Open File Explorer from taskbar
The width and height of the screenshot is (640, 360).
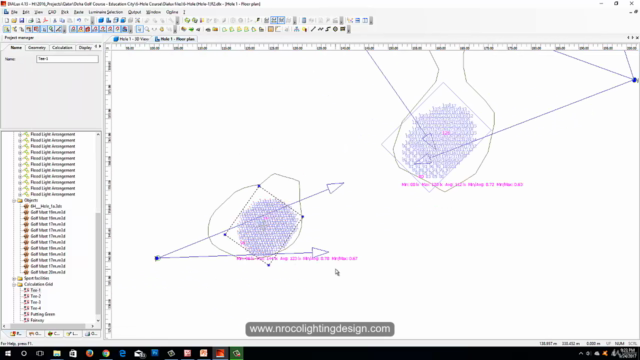pyautogui.click(x=57, y=353)
